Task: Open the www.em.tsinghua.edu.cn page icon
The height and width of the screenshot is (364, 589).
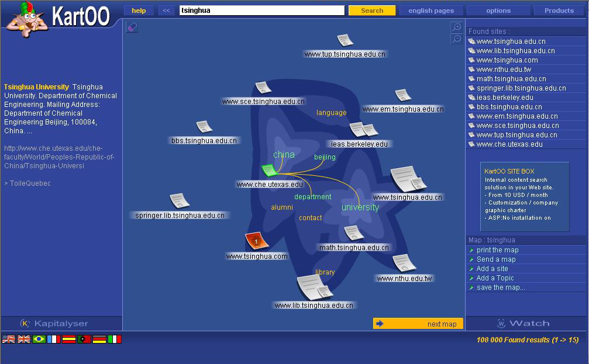Action: tap(402, 95)
